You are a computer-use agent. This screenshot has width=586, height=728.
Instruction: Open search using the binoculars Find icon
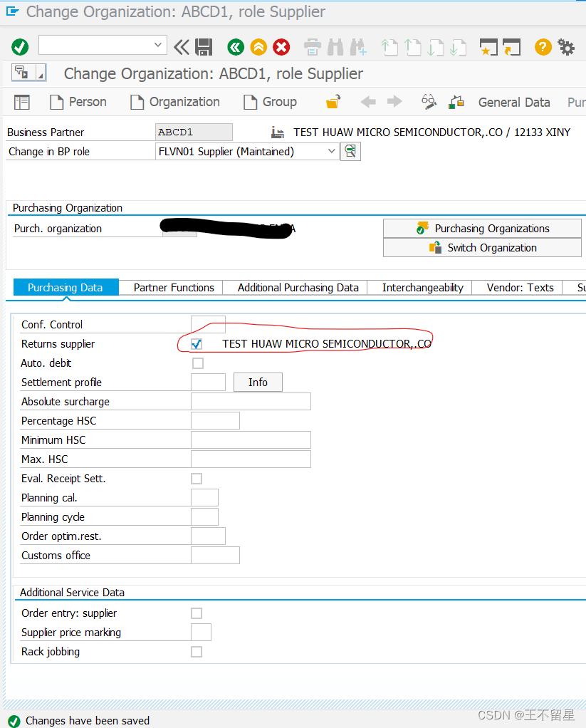pos(335,46)
